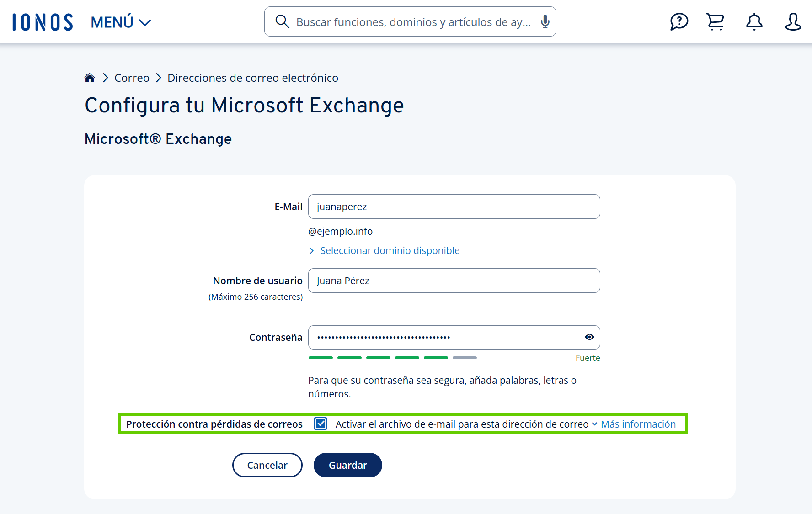Toggle password visibility with the eye icon
This screenshot has width=812, height=514.
pos(589,337)
